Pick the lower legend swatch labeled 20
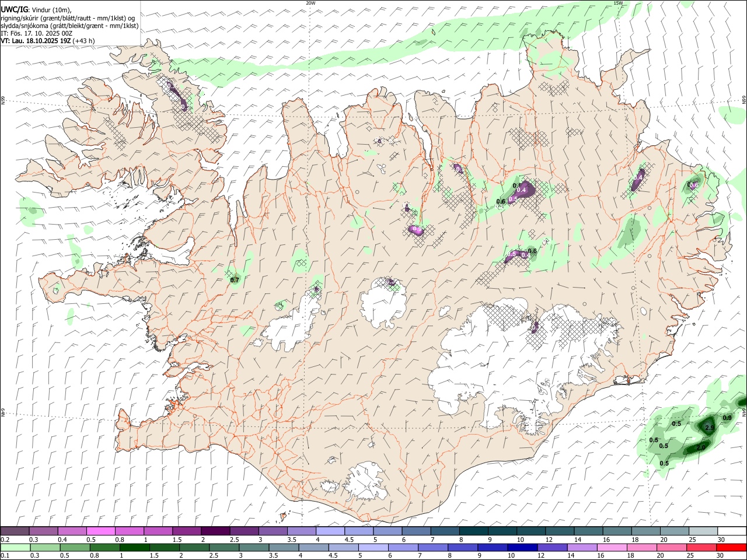 coord(671,547)
